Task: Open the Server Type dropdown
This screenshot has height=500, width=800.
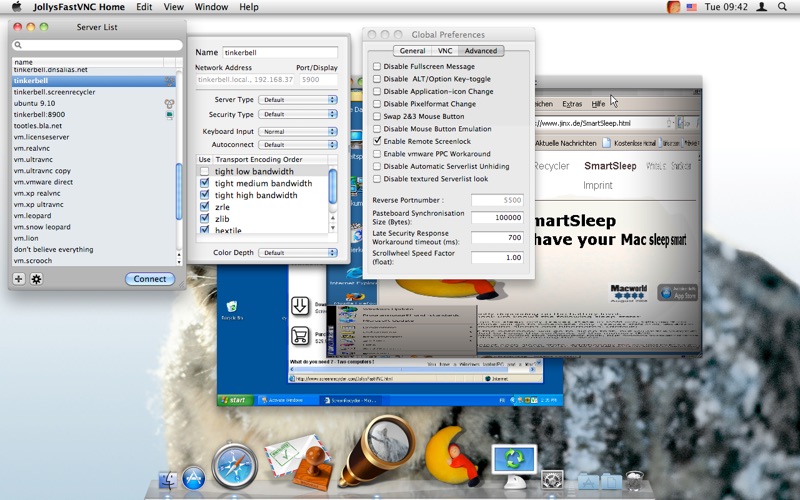Action: pyautogui.click(x=297, y=100)
